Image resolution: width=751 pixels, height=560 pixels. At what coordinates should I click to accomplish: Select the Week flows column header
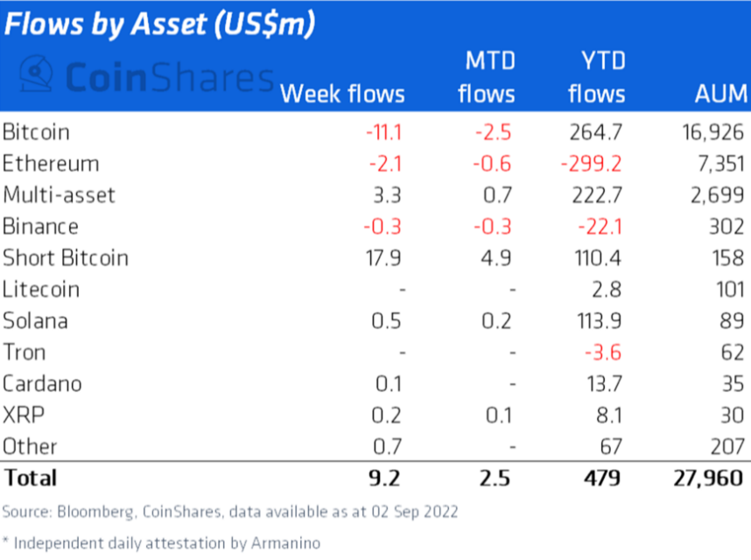[x=342, y=94]
